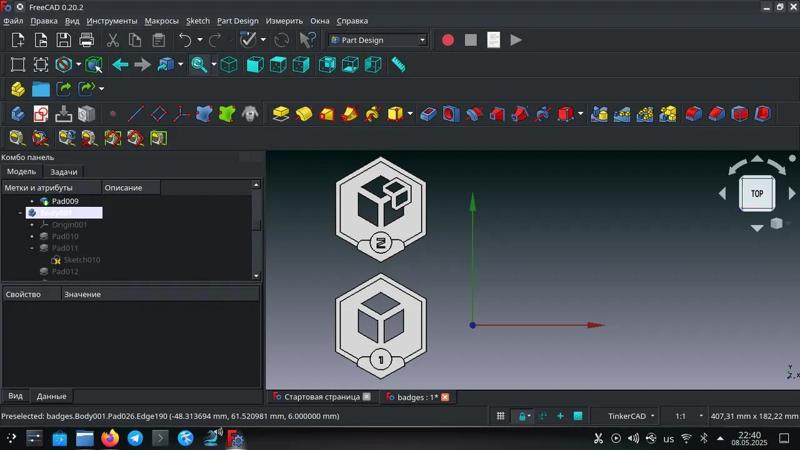
Task: Toggle the lock icon in status bar
Action: tap(521, 416)
